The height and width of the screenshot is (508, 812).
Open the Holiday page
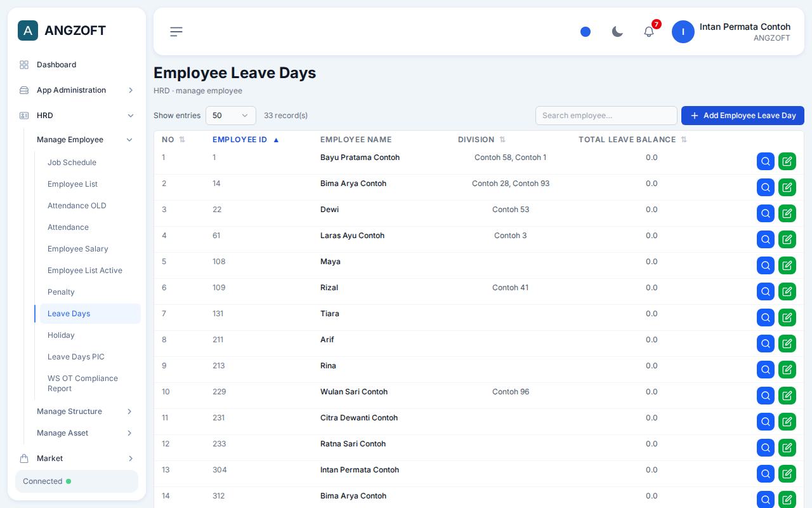coord(90,335)
